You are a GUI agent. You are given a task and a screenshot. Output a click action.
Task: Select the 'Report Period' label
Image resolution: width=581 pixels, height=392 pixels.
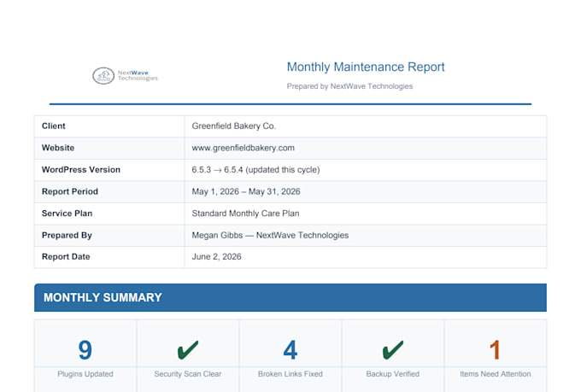[x=70, y=191]
